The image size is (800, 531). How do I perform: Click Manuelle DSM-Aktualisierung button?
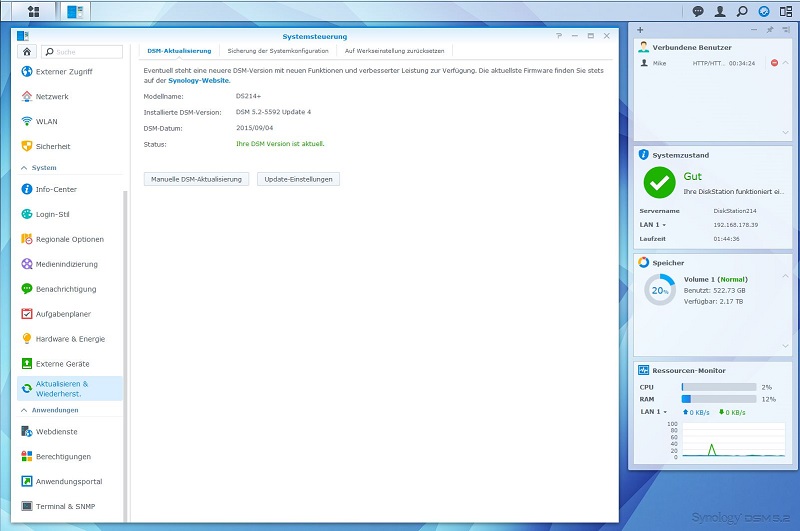(196, 180)
